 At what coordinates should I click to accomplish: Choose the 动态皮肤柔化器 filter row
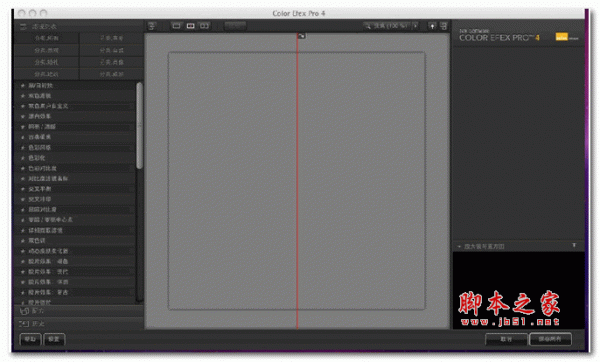pos(75,251)
